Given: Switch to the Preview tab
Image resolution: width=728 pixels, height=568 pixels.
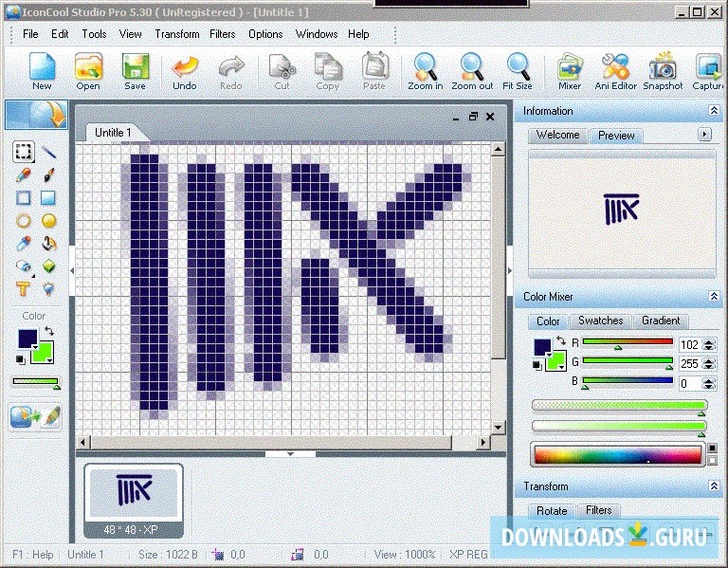Looking at the screenshot, I should point(616,136).
